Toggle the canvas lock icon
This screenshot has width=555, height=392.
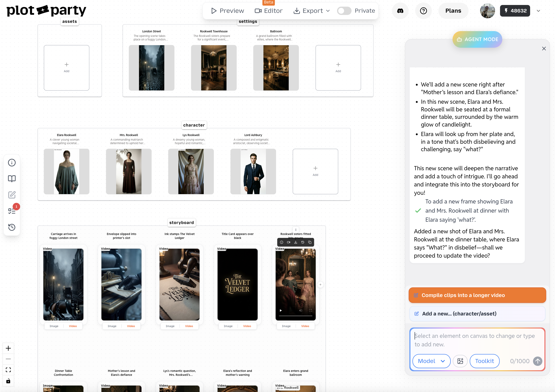[8, 381]
